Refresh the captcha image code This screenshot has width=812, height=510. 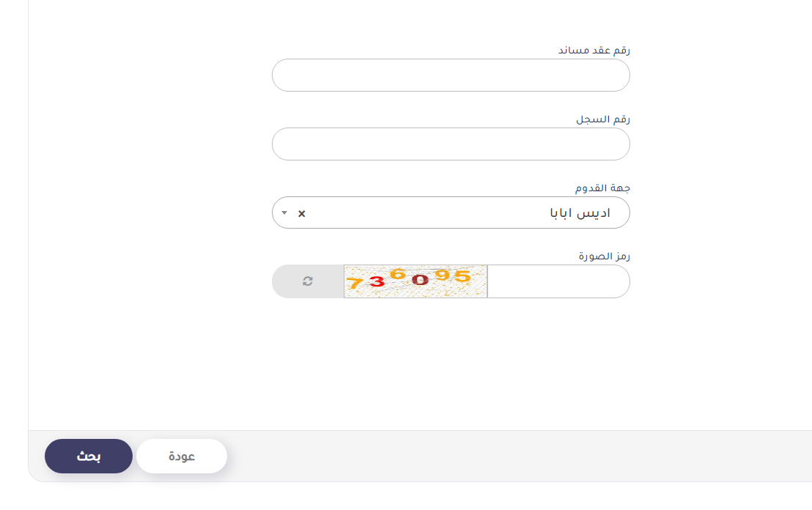coord(308,281)
